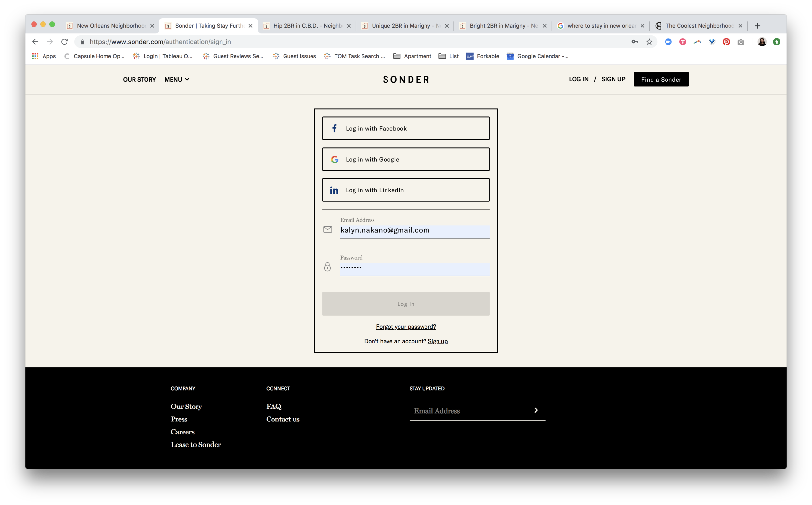Click the Facebook logo icon in the login button
Viewport: 812px width, 505px height.
tap(335, 128)
